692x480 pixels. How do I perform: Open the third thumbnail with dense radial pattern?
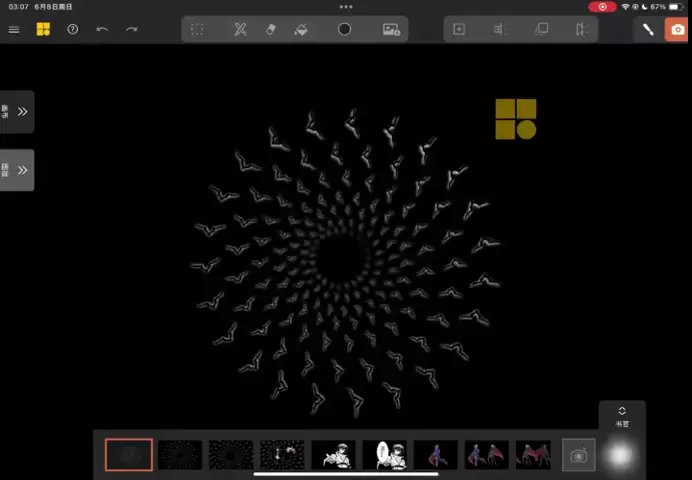pyautogui.click(x=231, y=454)
